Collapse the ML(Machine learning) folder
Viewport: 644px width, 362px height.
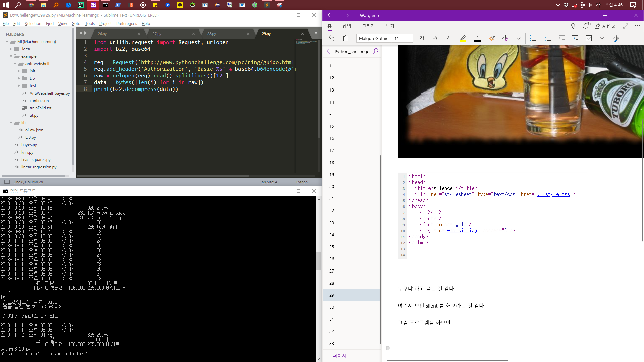(7, 42)
